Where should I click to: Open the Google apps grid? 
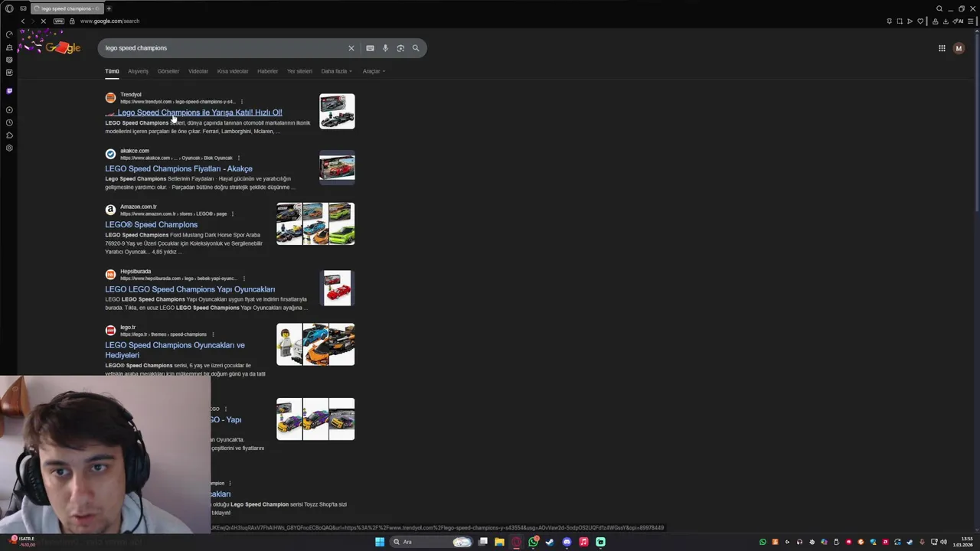coord(942,48)
